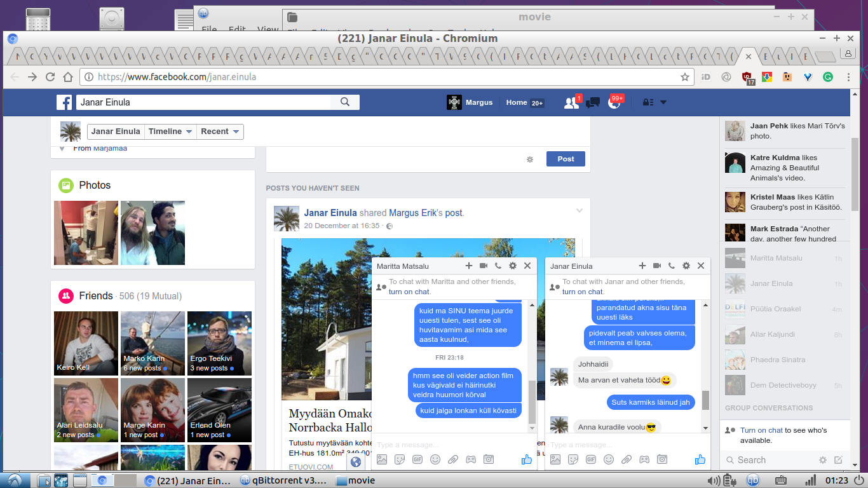Go to Home in Facebook header

517,102
